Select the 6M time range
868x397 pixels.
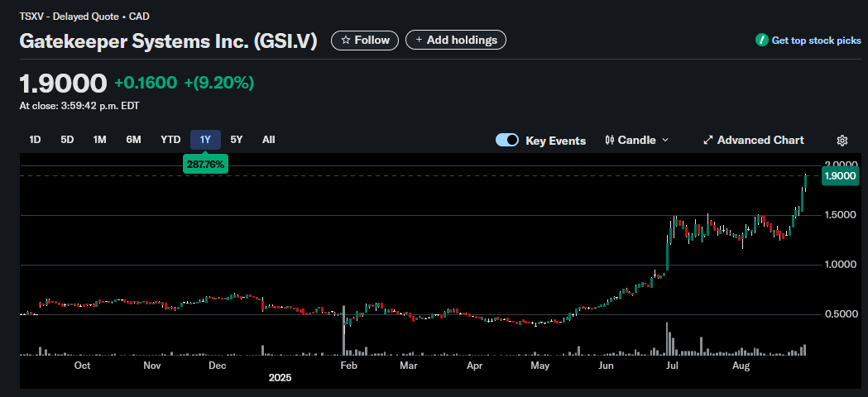pos(133,140)
